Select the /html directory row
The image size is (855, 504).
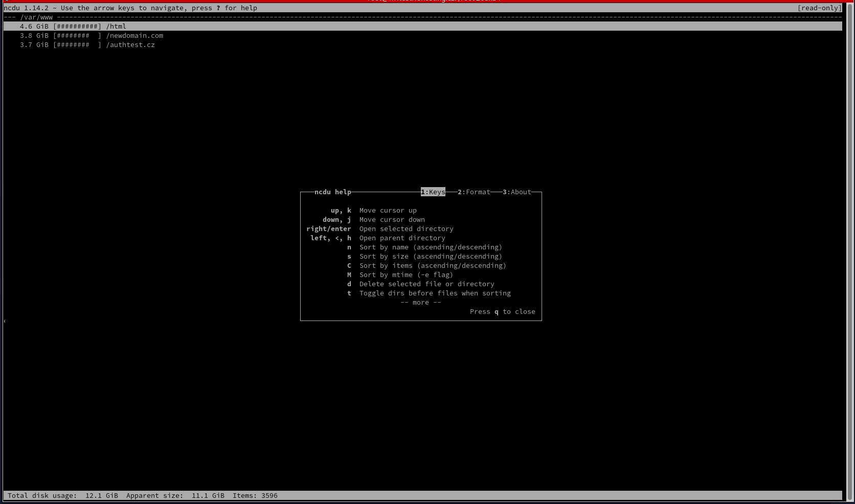(423, 26)
